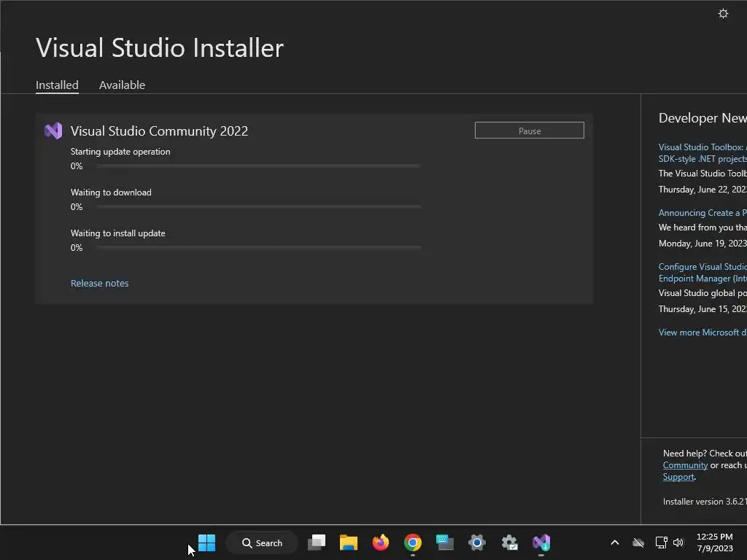Screen dimensions: 747x560
Task: Click the Waiting to install update status text
Action: (x=117, y=233)
